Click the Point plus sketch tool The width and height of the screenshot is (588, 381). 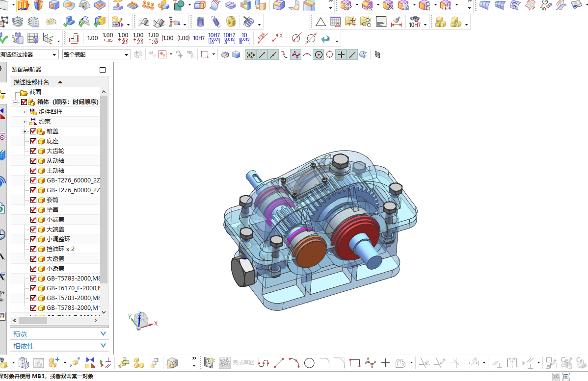[385, 363]
